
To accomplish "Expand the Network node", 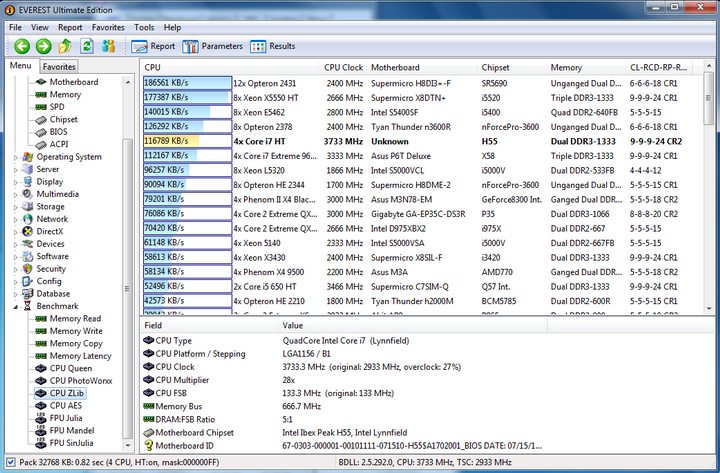I will pyautogui.click(x=15, y=219).
